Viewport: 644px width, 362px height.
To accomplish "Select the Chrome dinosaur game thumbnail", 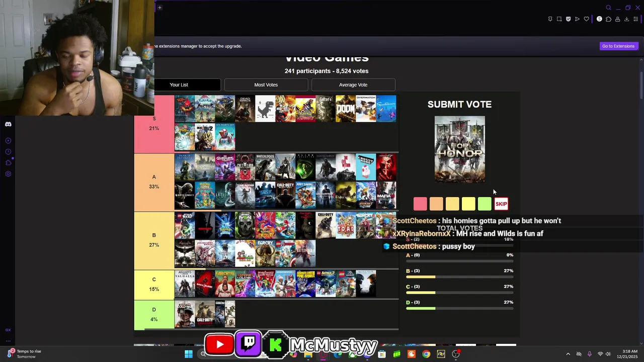I will 265,109.
